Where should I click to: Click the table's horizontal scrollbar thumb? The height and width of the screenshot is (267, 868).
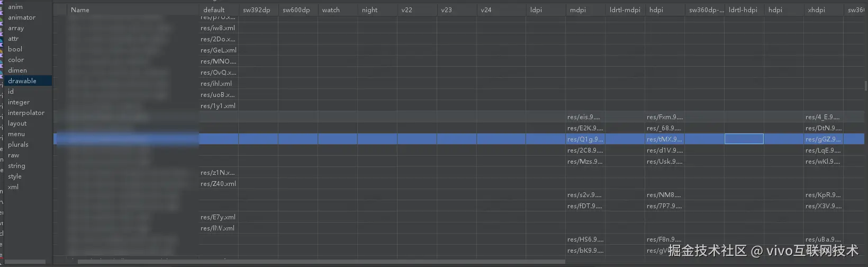[321, 261]
